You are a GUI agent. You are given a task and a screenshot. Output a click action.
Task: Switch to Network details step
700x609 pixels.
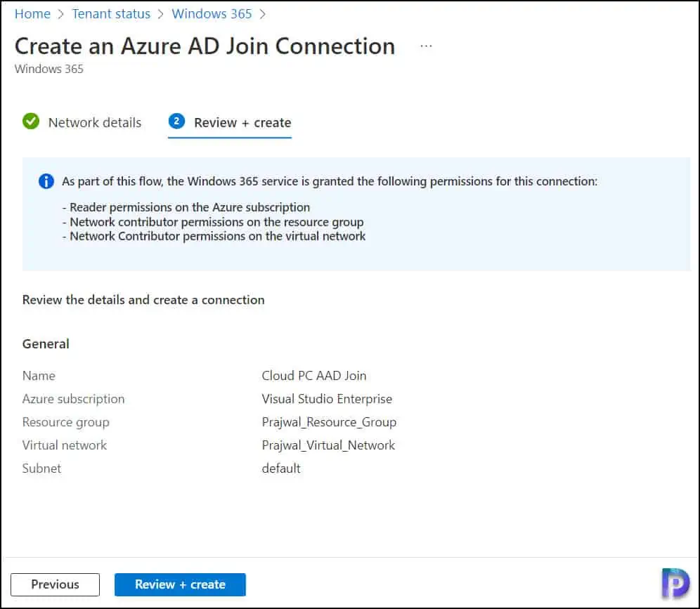click(95, 123)
